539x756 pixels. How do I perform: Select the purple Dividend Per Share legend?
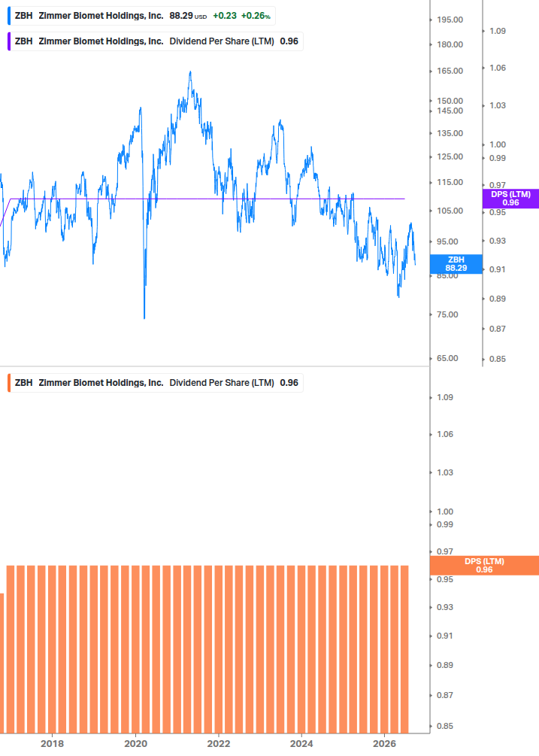coord(155,41)
